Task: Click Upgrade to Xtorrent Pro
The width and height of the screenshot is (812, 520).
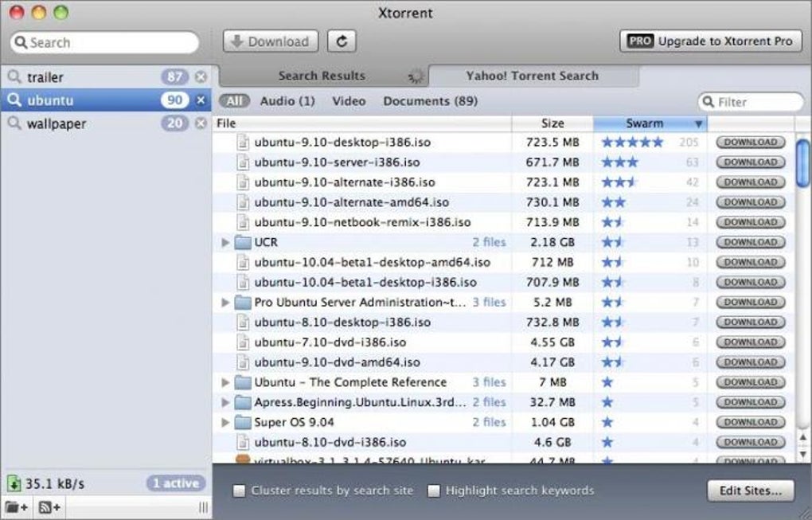Action: (x=710, y=41)
